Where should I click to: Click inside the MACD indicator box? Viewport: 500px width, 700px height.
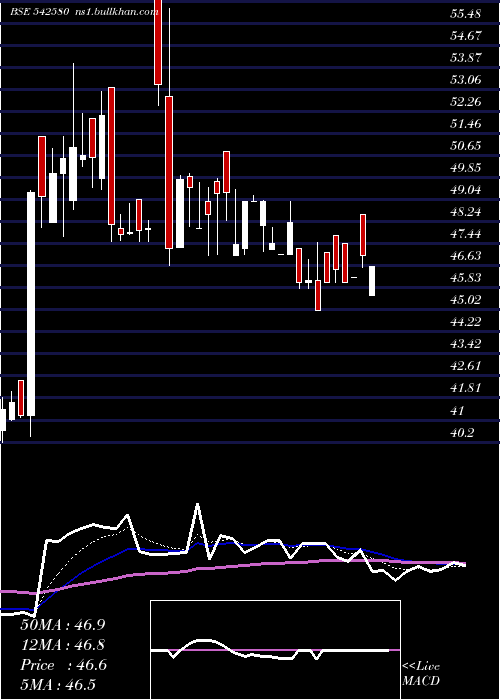(x=275, y=650)
